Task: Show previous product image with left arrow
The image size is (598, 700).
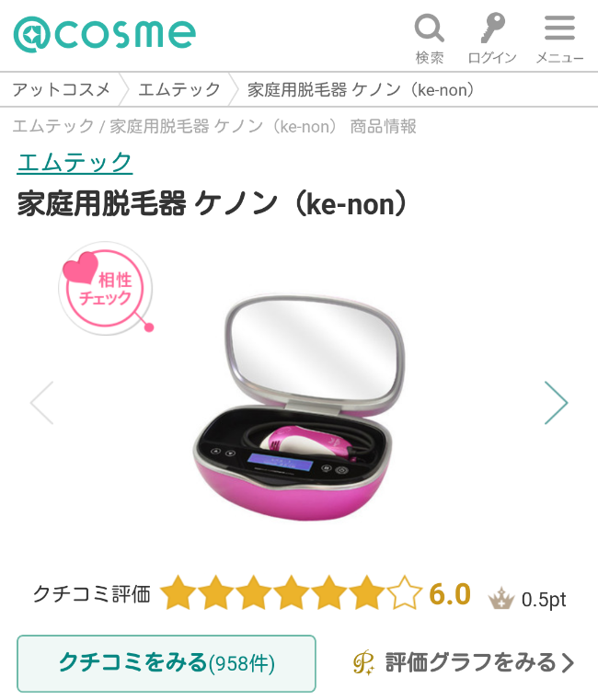Action: pos(42,402)
